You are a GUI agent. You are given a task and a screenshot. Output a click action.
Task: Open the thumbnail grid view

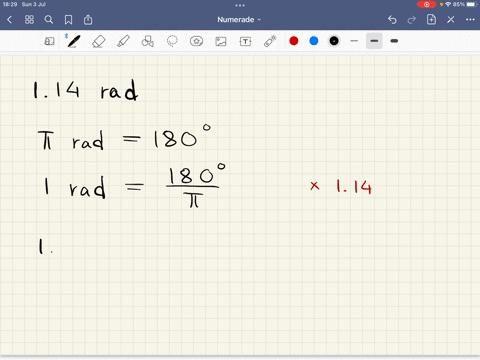click(29, 20)
